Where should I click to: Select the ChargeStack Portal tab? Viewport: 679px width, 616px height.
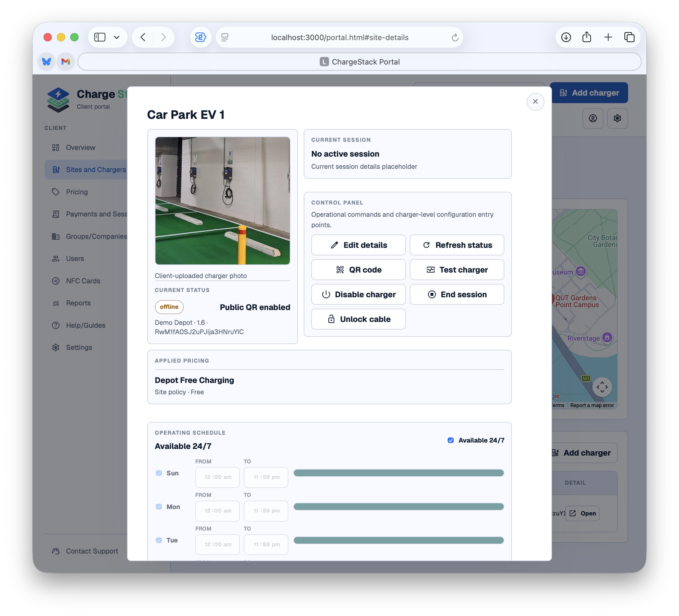click(x=359, y=62)
